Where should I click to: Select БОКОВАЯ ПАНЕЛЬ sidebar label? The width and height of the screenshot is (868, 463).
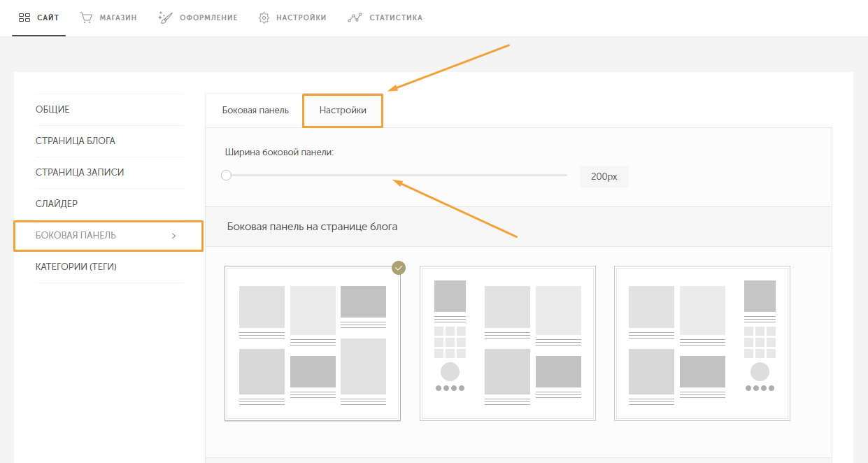(x=76, y=236)
